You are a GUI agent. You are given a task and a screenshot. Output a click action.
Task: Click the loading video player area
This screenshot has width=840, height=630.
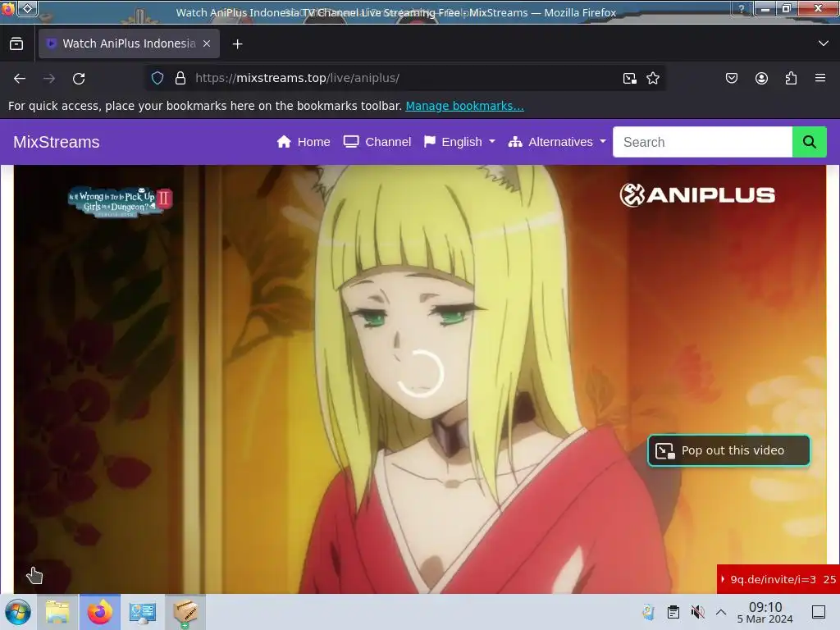point(420,379)
